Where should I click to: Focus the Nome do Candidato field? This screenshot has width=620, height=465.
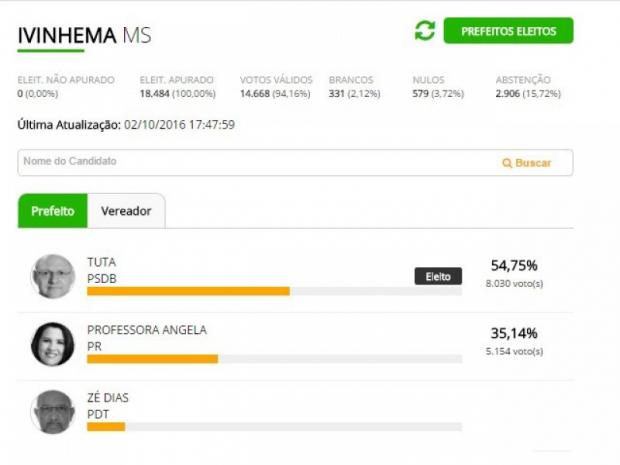point(295,163)
